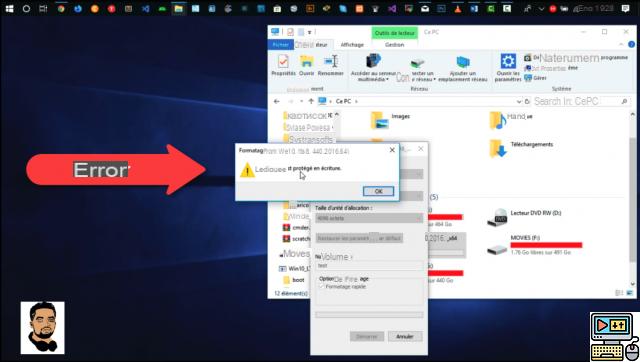
Task: Close the error dialog with its X
Action: point(392,150)
